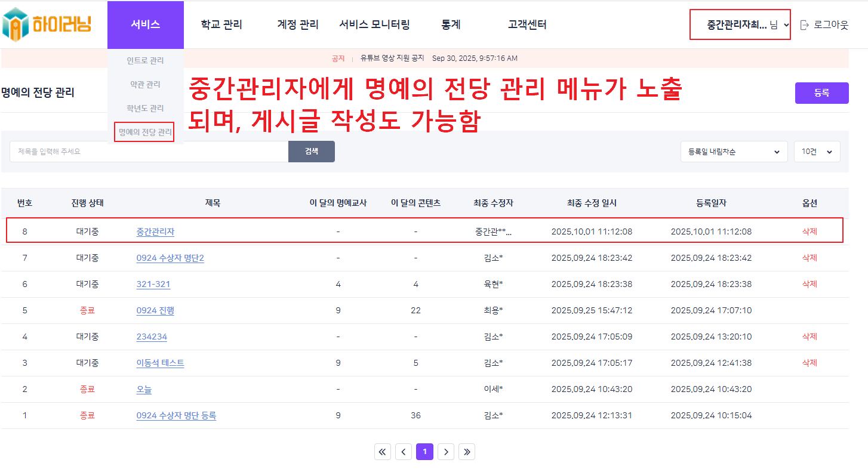Go to first page with double-left arrow
868x469 pixels.
click(383, 452)
